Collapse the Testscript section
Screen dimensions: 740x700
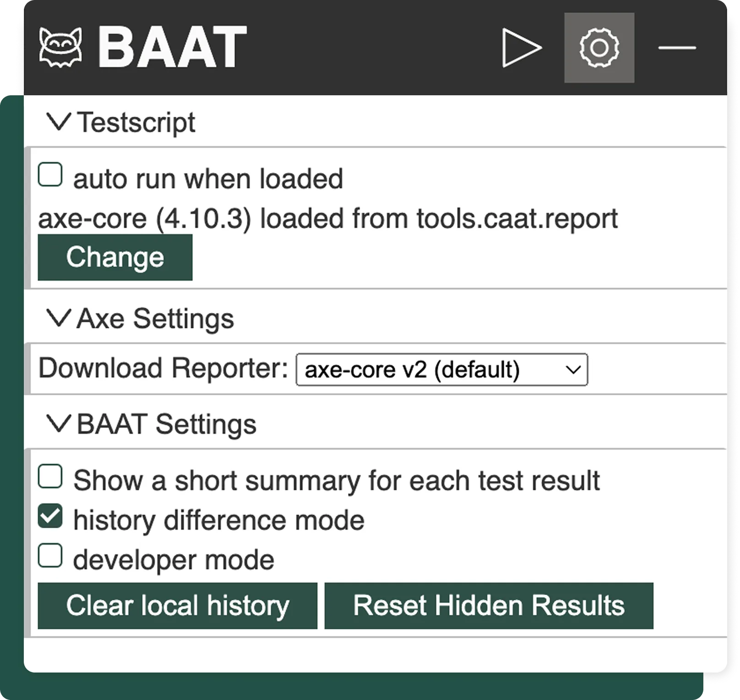coord(121,122)
